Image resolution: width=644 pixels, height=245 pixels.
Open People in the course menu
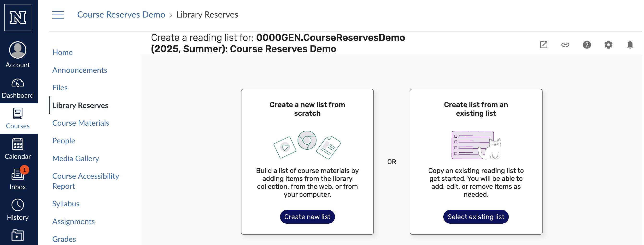(64, 141)
